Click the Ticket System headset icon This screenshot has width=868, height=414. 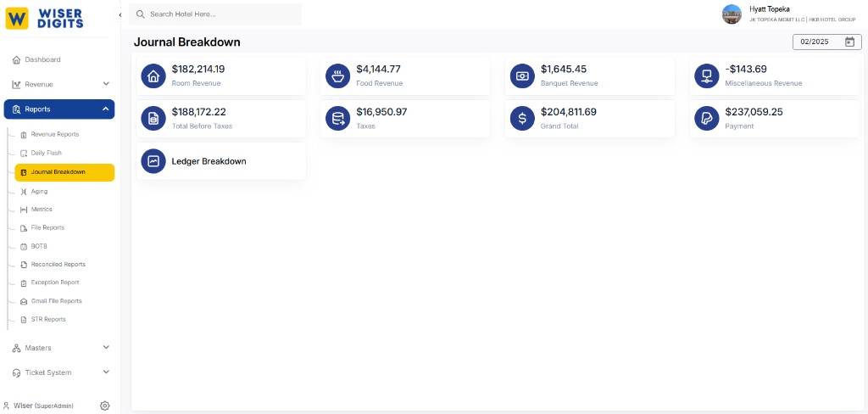point(17,373)
